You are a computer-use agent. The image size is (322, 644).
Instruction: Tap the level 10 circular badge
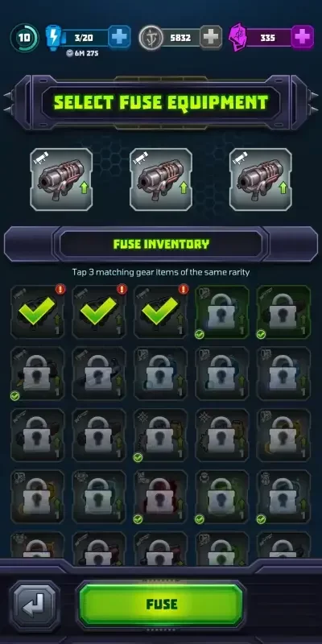pos(24,38)
